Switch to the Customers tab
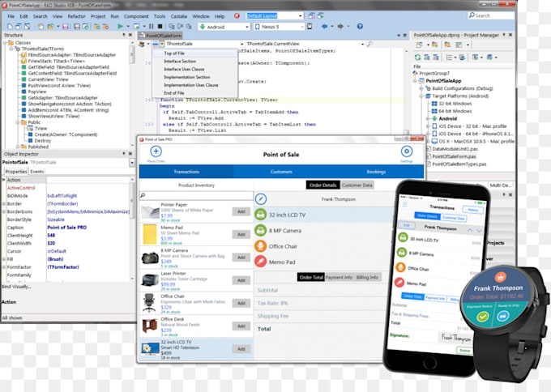This screenshot has width=551, height=392. coord(281,172)
